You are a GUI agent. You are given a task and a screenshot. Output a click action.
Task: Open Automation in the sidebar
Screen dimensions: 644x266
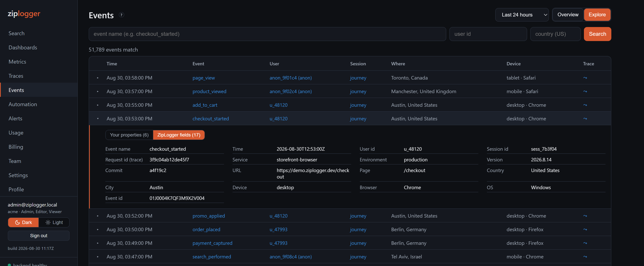(39, 104)
